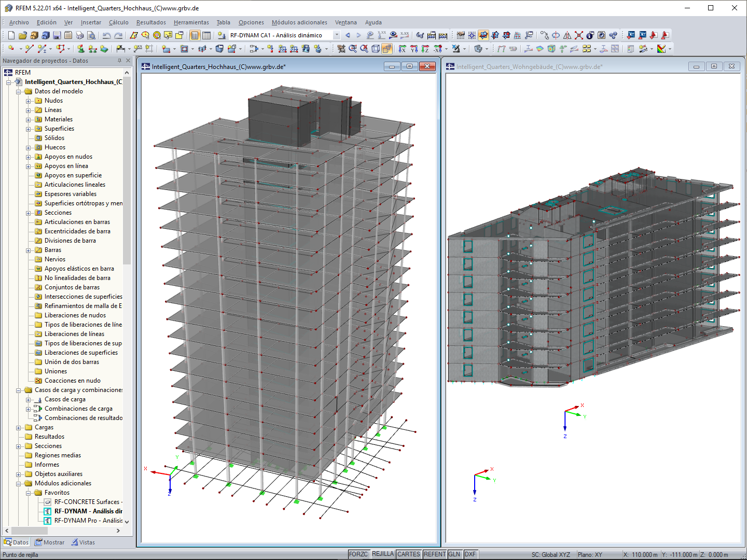The width and height of the screenshot is (747, 560).
Task: Click the info properties icon
Action: click(x=590, y=35)
